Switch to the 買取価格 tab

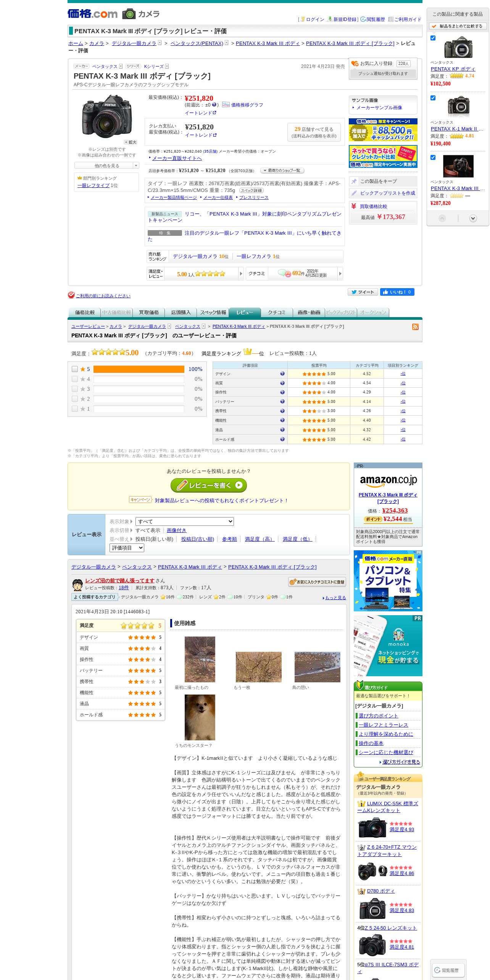click(x=149, y=313)
